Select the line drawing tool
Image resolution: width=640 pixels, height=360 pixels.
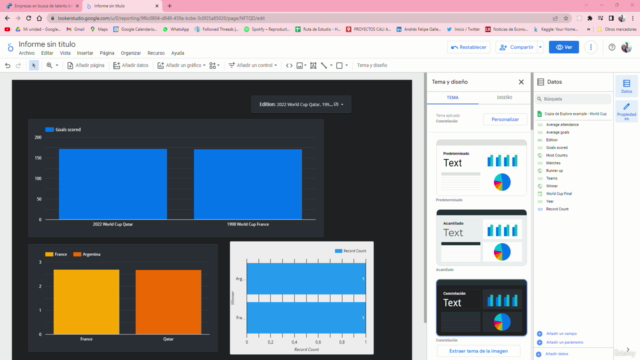(x=324, y=65)
